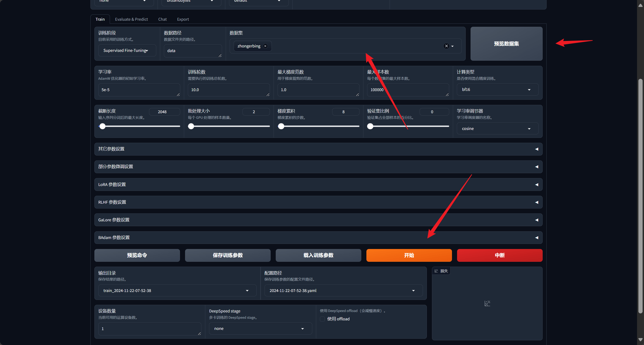Click the 截断长度 slider handle
The width and height of the screenshot is (644, 345).
(102, 126)
